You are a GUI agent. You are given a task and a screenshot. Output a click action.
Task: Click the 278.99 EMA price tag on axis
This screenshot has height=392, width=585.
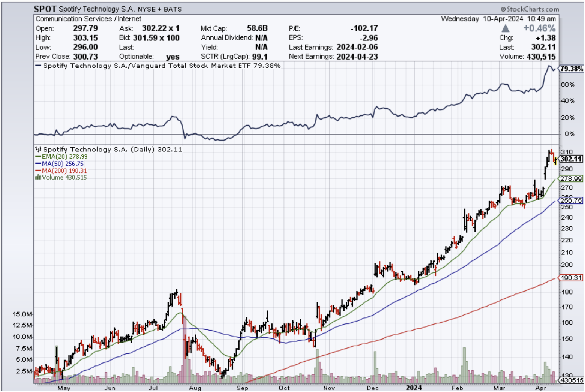(x=571, y=179)
